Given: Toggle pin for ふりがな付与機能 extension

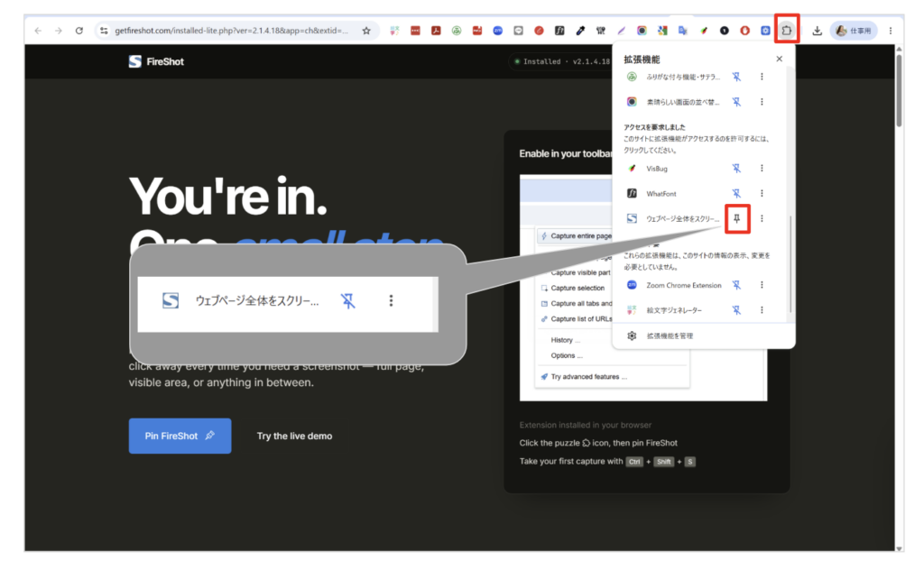Looking at the screenshot, I should [736, 77].
